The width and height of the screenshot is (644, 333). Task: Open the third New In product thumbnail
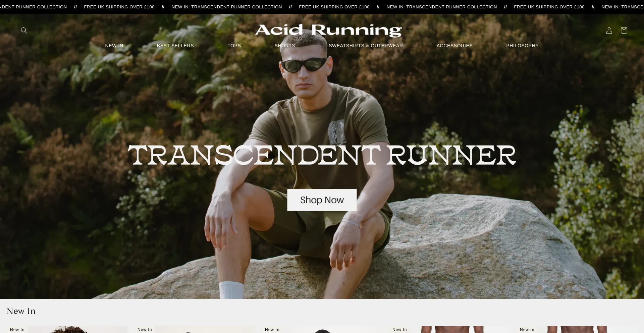pyautogui.click(x=322, y=329)
